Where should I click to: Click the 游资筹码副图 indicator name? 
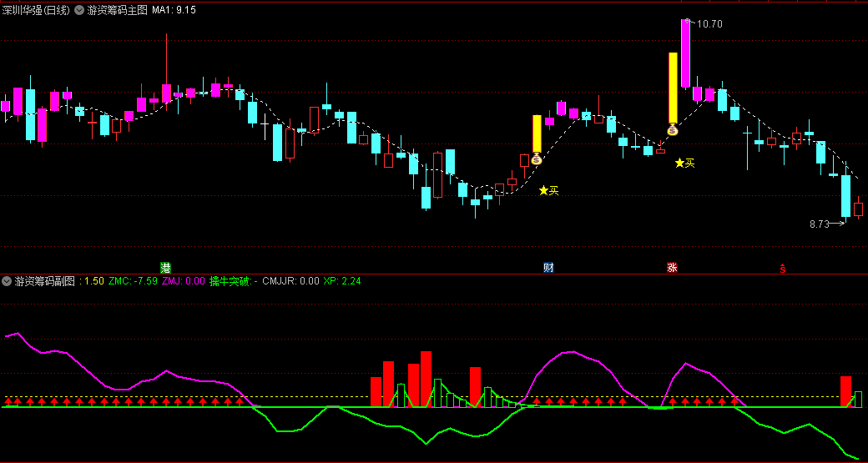coord(44,281)
